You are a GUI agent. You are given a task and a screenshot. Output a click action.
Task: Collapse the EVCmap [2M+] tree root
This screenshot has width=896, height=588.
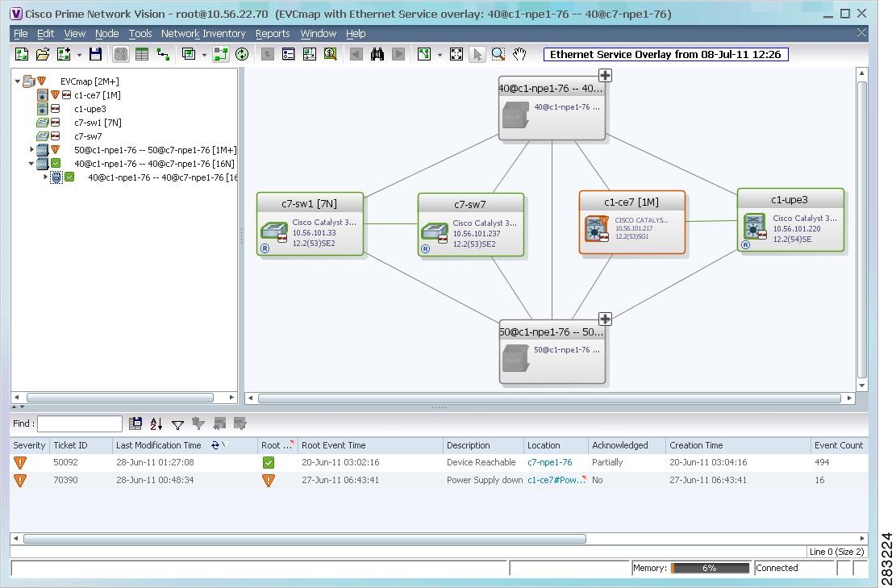[18, 81]
